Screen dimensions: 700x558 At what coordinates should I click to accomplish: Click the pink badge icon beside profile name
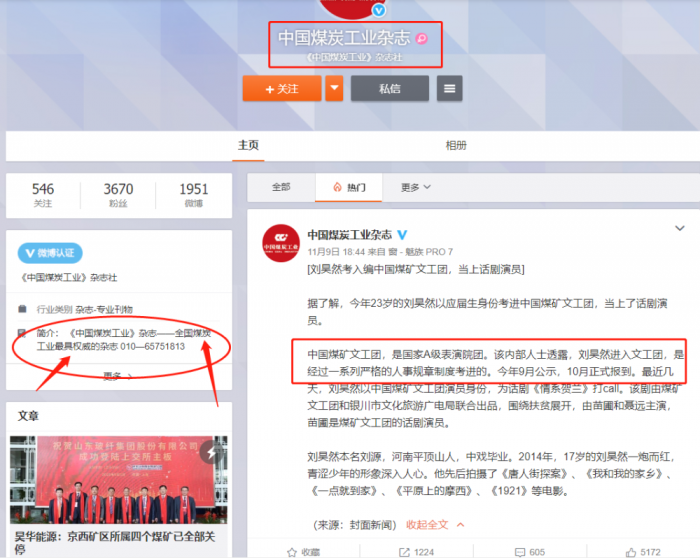coord(421,38)
